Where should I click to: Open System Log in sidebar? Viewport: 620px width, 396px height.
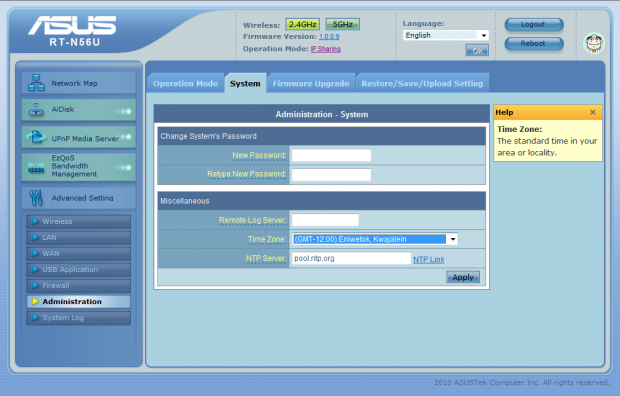78,318
